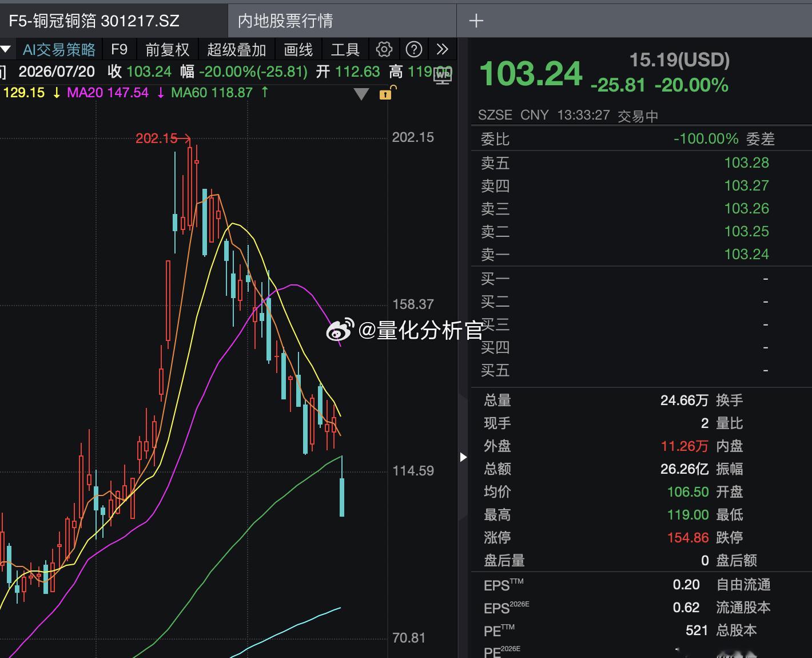The image size is (812, 658).
Task: Click the EPS 2026E value 0.62
Action: point(686,608)
